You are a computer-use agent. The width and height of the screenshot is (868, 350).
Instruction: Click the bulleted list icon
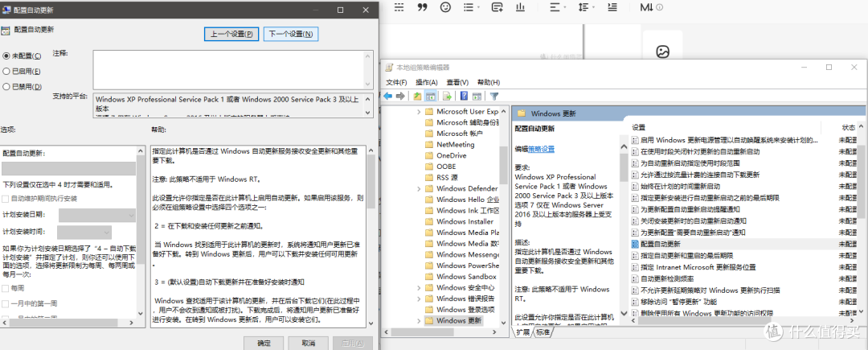coord(469,7)
